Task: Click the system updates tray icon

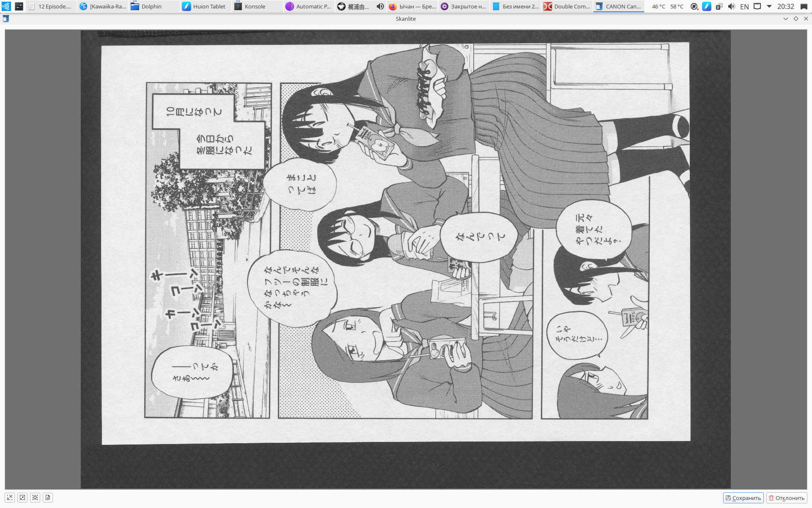Action: [x=694, y=6]
